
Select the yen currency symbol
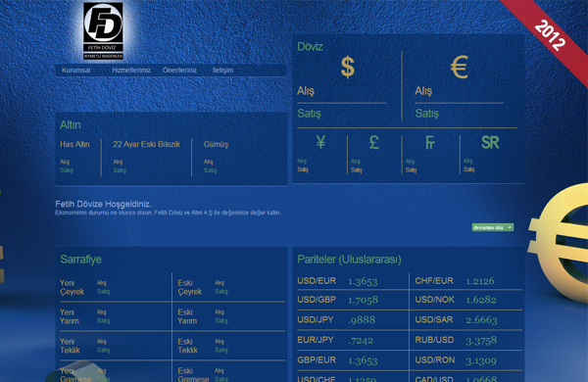pyautogui.click(x=320, y=142)
